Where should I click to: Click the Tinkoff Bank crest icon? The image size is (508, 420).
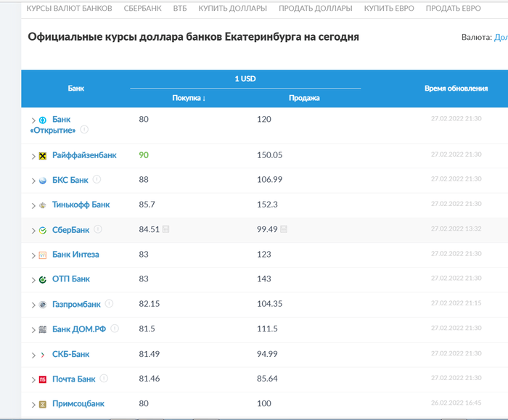point(42,205)
